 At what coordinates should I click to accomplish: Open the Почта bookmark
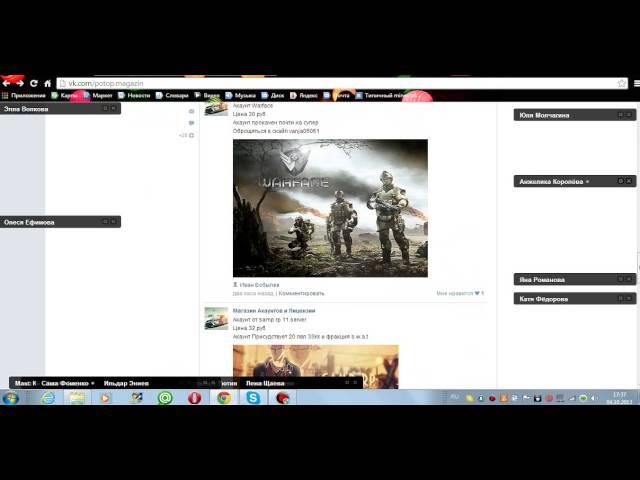[x=337, y=96]
